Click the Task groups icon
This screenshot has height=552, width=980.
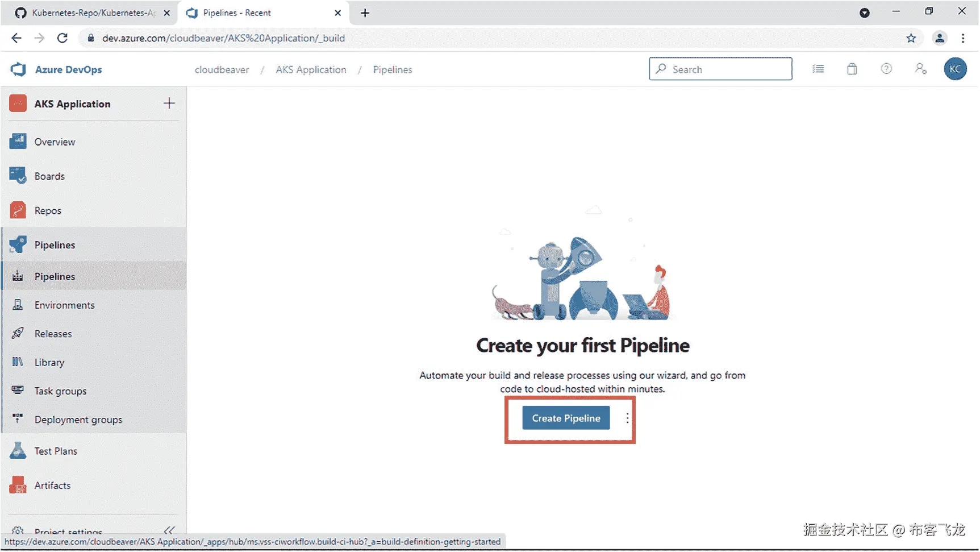pyautogui.click(x=18, y=391)
